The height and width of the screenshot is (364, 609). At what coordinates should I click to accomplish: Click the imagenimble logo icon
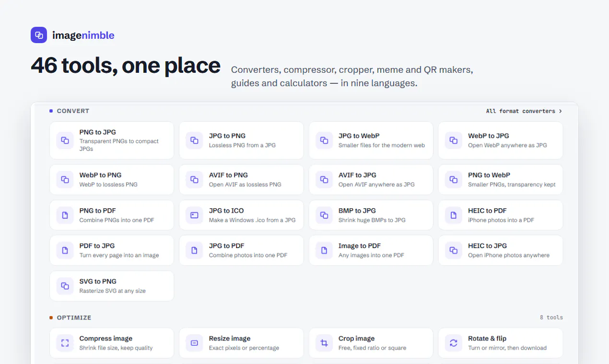39,35
